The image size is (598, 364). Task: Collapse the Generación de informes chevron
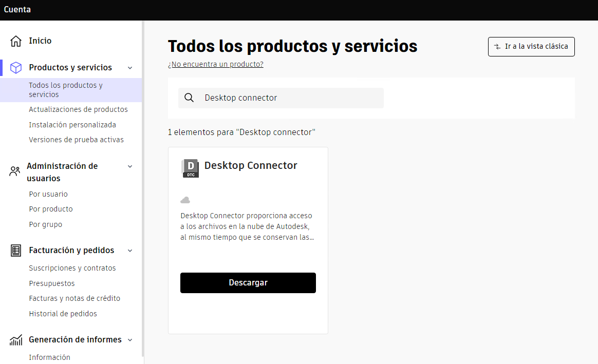coord(130,340)
